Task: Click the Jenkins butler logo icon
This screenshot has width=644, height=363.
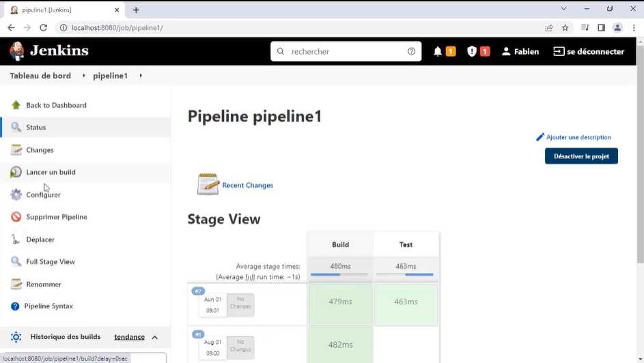Action: point(16,51)
